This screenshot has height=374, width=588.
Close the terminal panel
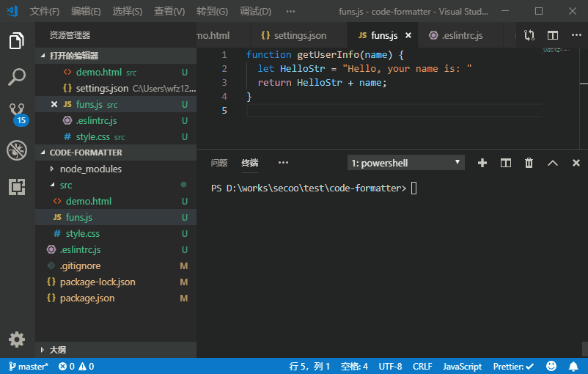(576, 163)
